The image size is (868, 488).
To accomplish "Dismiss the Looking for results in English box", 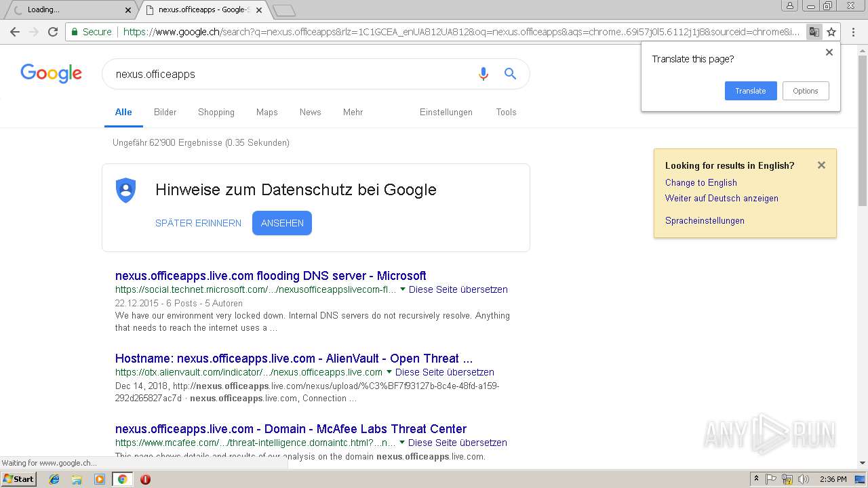I will click(x=821, y=165).
